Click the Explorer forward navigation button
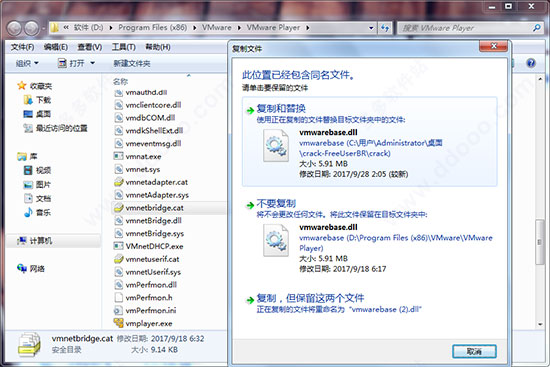This screenshot has width=550, height=367. tap(32, 28)
